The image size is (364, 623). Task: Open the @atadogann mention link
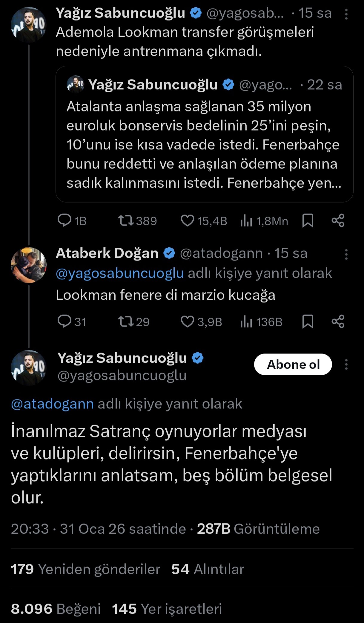click(x=53, y=404)
